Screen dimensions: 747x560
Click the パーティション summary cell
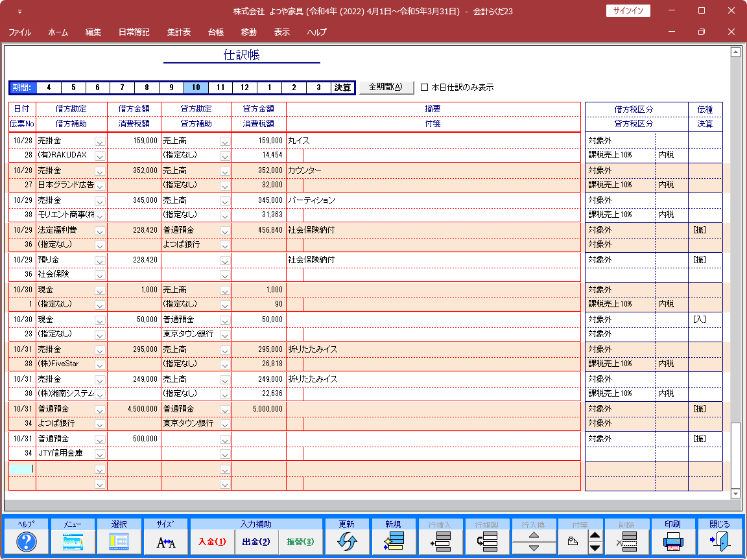(434, 200)
